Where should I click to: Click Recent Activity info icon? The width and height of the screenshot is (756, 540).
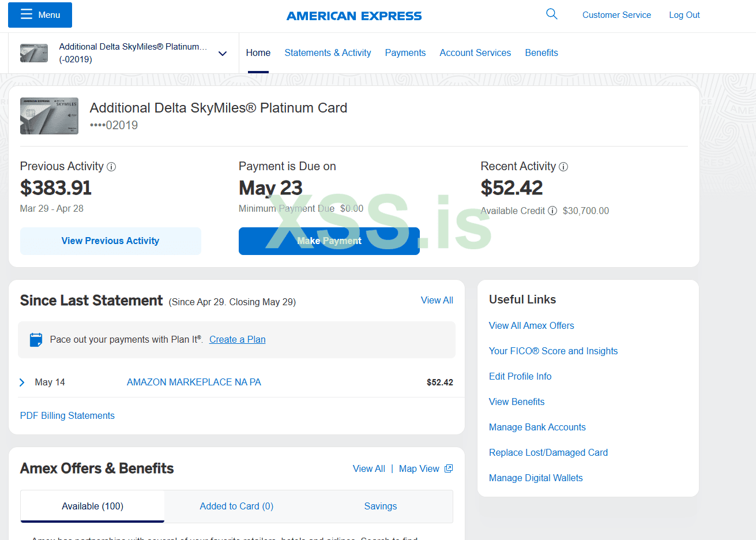pyautogui.click(x=563, y=167)
